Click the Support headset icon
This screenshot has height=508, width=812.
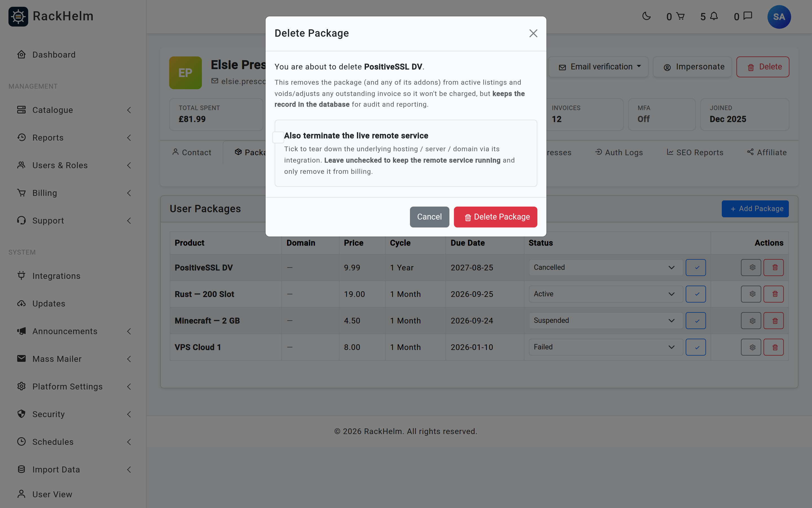pyautogui.click(x=21, y=220)
